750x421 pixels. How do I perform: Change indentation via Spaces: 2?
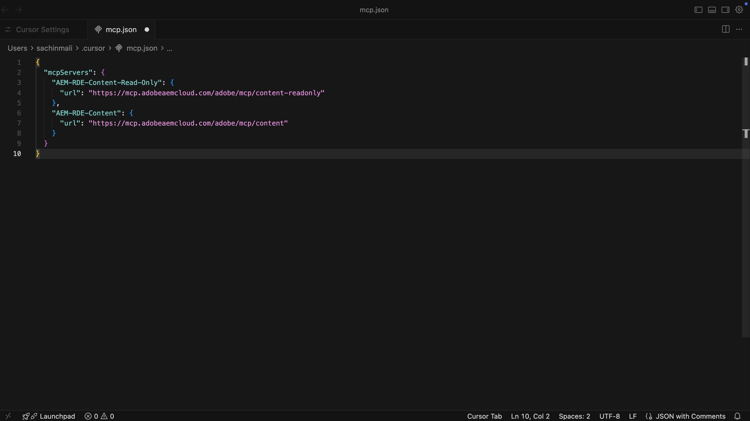pyautogui.click(x=574, y=416)
